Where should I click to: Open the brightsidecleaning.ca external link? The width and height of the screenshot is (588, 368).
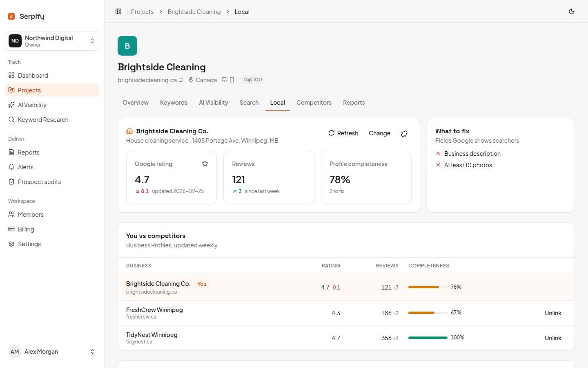click(x=150, y=80)
